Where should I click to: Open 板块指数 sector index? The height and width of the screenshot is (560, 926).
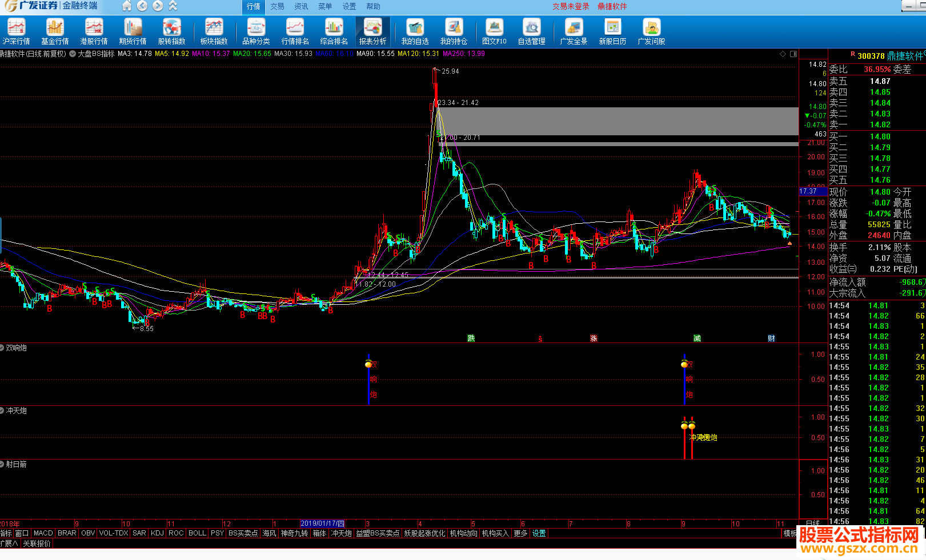(x=214, y=32)
